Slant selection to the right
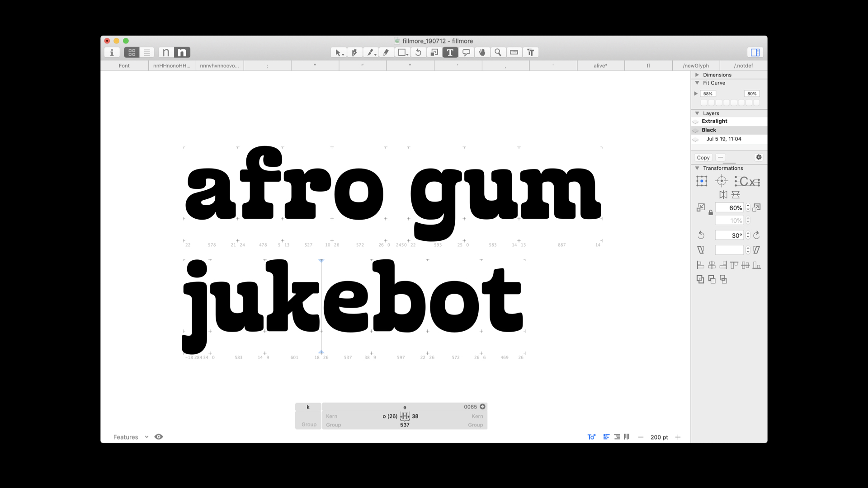The width and height of the screenshot is (868, 488). click(x=757, y=250)
